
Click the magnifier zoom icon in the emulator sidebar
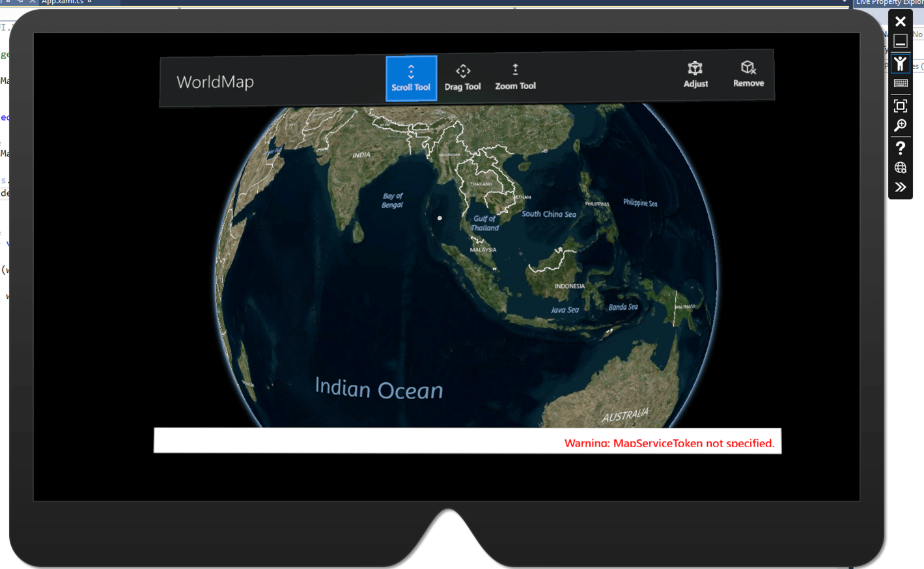point(900,125)
